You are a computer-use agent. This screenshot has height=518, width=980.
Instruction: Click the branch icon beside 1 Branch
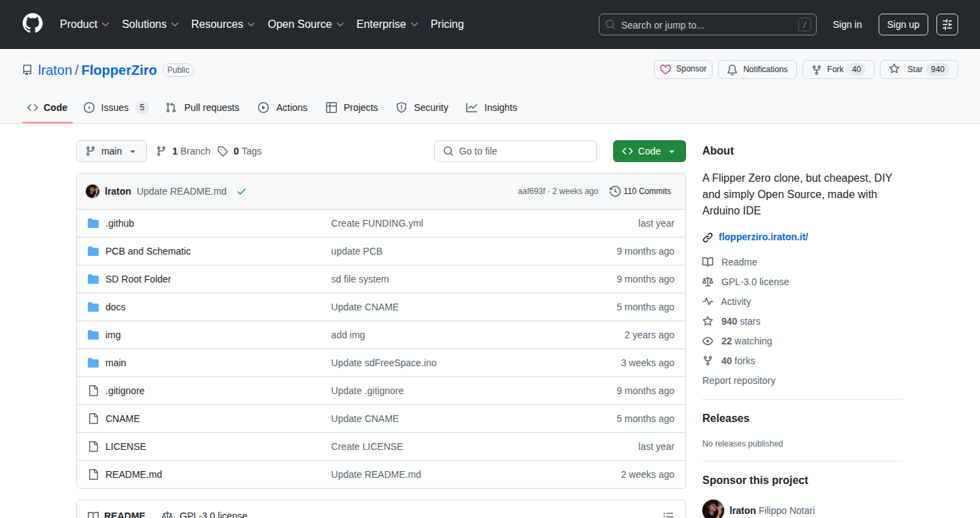coord(161,151)
